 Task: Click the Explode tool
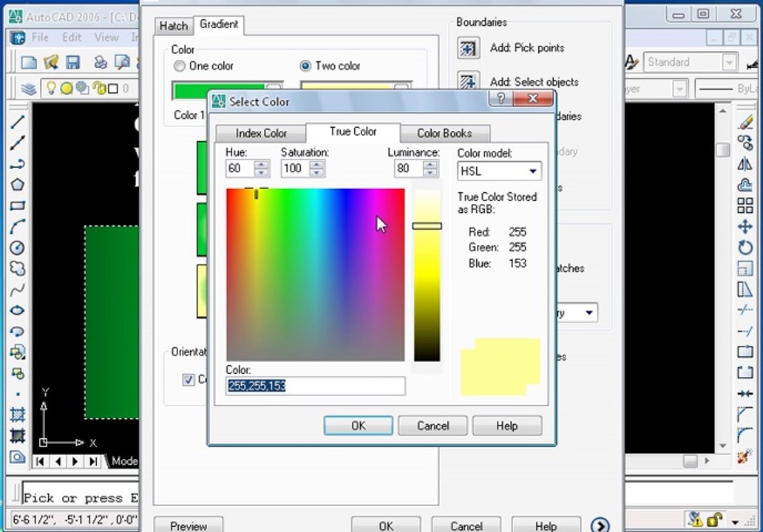(745, 456)
